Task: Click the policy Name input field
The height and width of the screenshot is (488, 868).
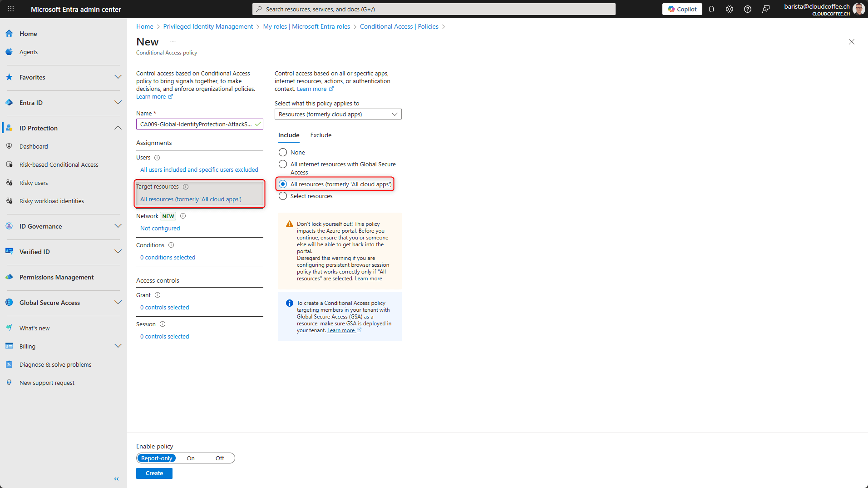Action: pyautogui.click(x=196, y=124)
